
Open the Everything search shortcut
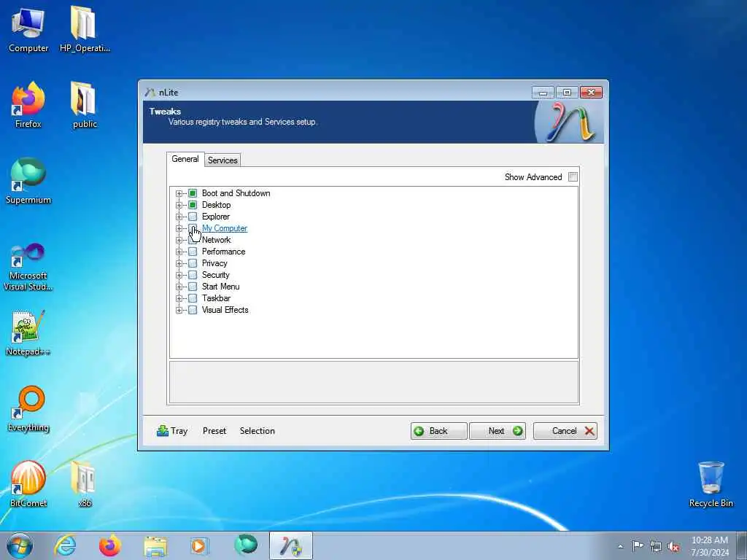click(28, 408)
